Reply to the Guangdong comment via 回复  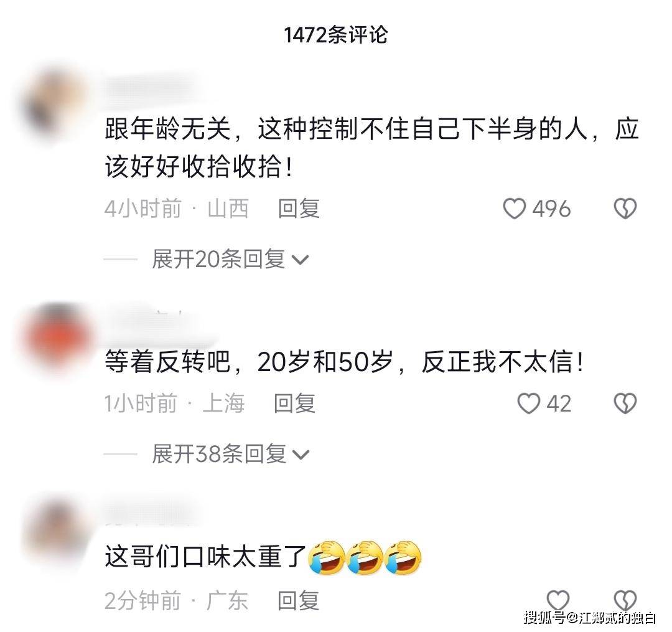(x=298, y=600)
